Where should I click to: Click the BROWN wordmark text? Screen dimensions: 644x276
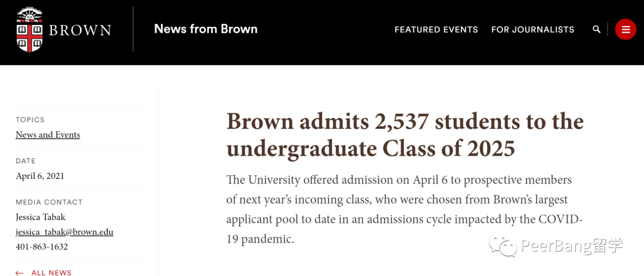(80, 30)
